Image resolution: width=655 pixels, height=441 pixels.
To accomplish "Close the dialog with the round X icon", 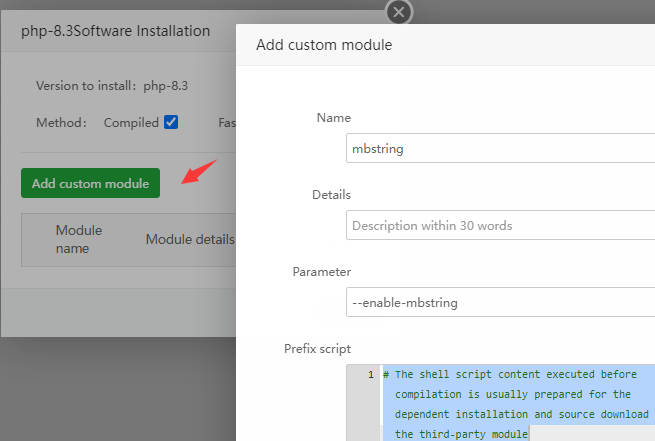I will 399,12.
